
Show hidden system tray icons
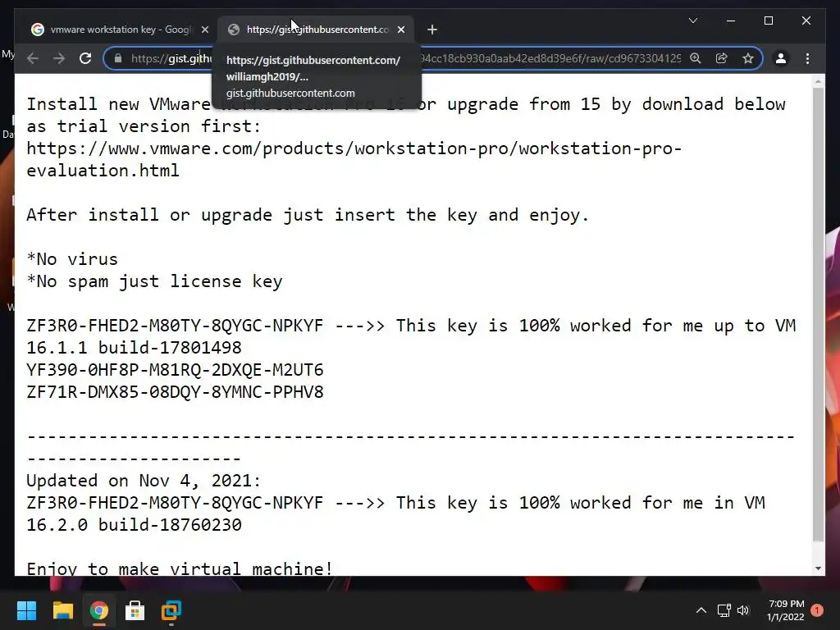[701, 610]
